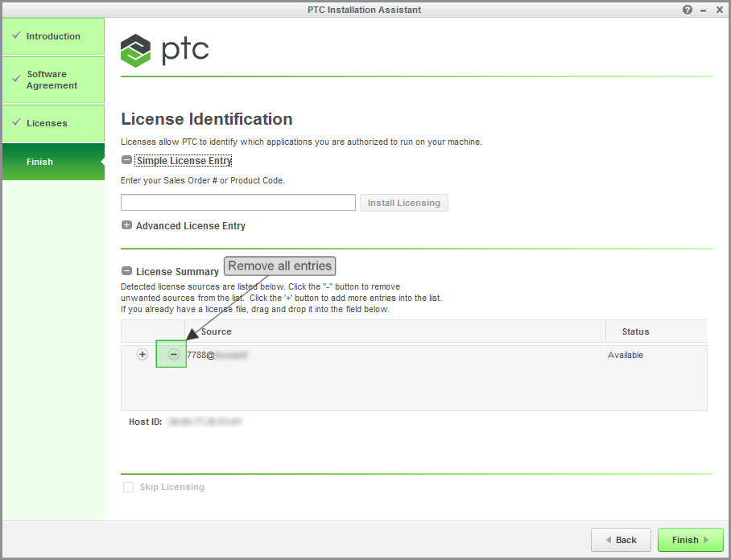Click the PTC logo
The image size is (731, 560).
pos(164,51)
